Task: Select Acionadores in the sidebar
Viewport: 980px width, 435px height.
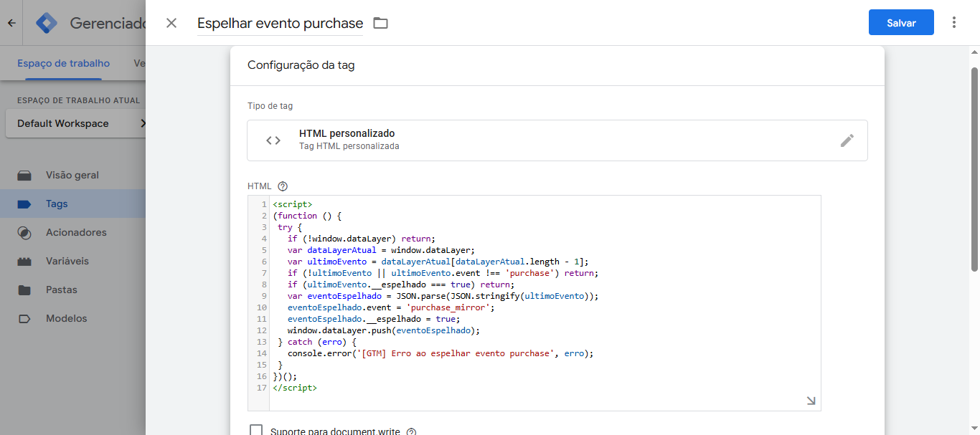Action: (x=76, y=232)
